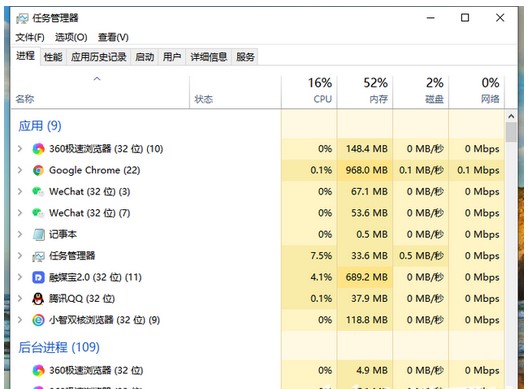Click the 4.1% CPU value

click(x=321, y=277)
